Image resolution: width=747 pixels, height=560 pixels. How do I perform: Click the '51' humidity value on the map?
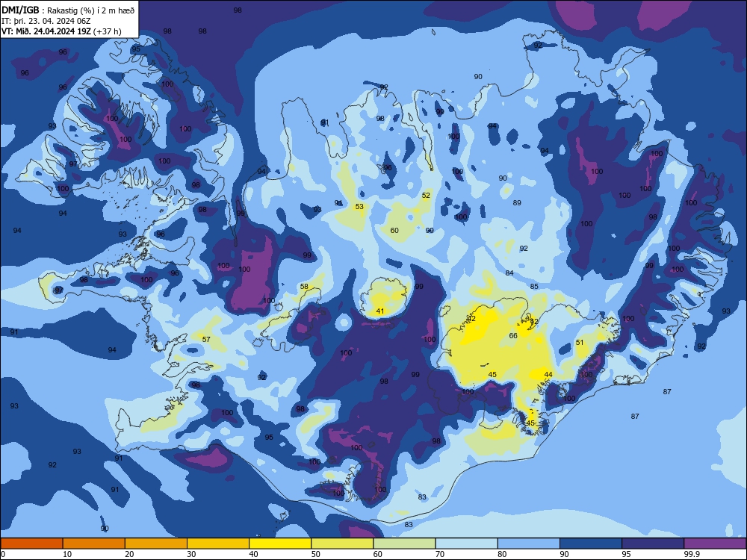[580, 343]
